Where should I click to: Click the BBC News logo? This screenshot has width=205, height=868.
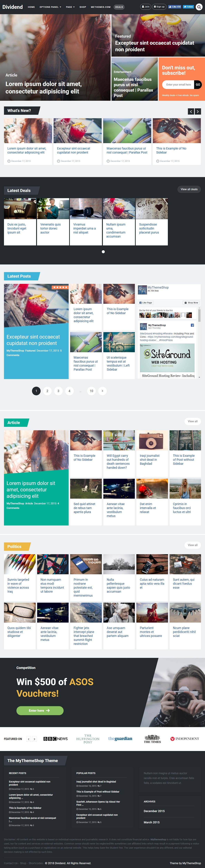55,739
